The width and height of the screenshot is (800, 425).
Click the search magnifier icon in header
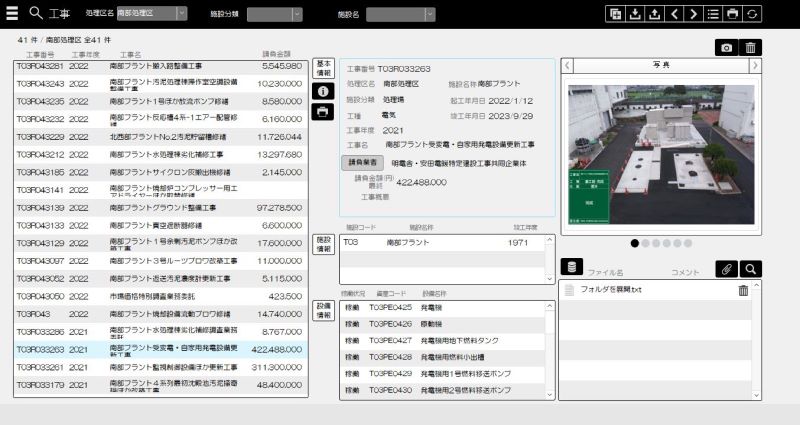(36, 13)
